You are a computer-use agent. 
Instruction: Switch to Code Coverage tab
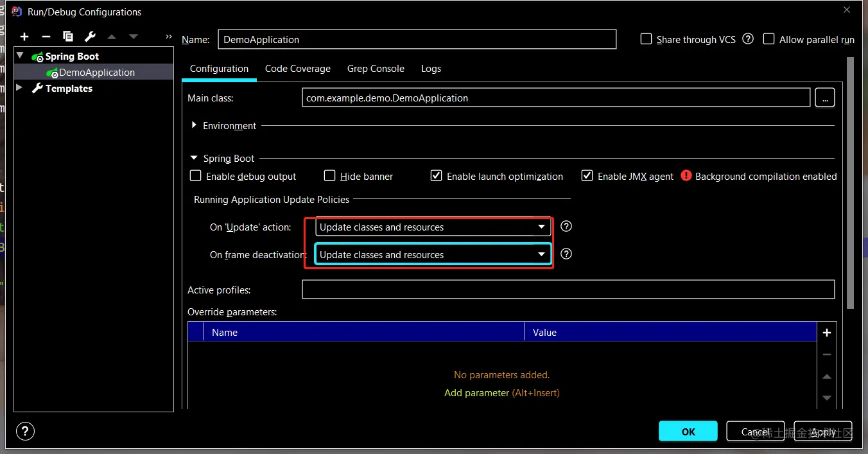click(298, 69)
